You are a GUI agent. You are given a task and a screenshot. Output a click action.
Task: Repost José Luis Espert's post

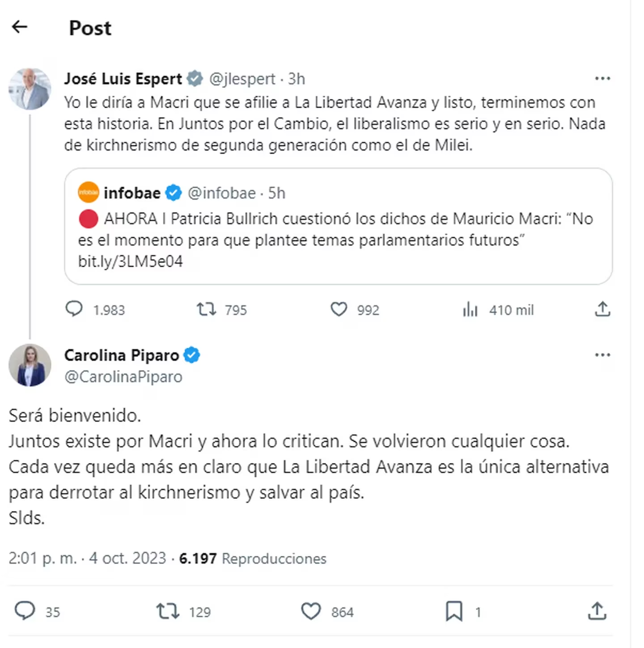click(x=207, y=309)
